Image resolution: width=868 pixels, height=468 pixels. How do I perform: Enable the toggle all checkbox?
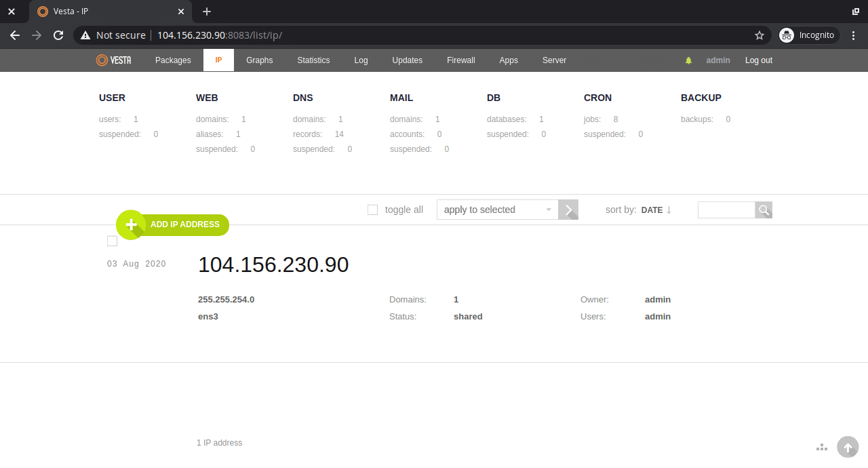372,210
